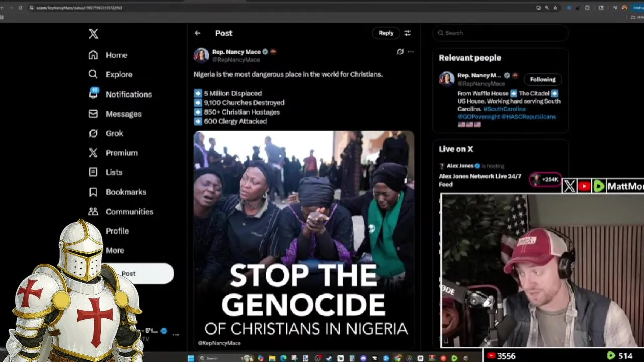Click the Relevant people heading
The height and width of the screenshot is (362, 644).
click(x=470, y=58)
